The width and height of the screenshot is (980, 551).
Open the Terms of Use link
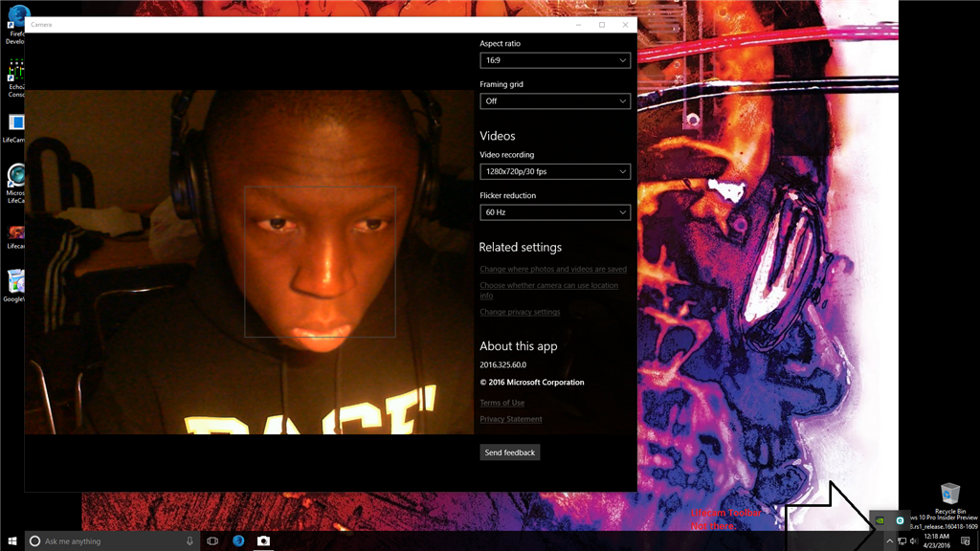(x=501, y=403)
